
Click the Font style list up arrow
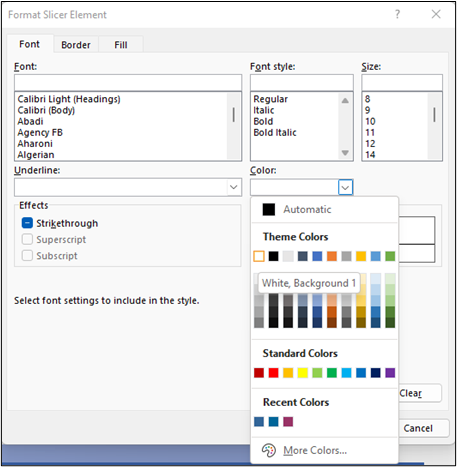pyautogui.click(x=345, y=100)
